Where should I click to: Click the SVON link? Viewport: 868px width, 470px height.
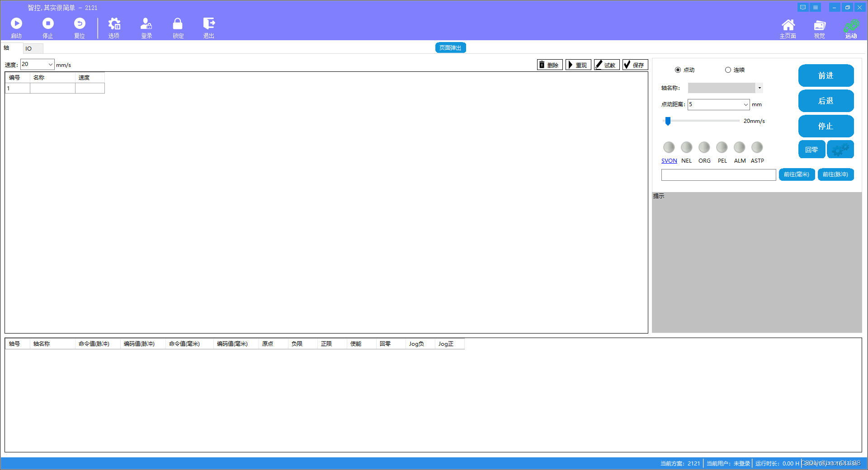coord(669,160)
